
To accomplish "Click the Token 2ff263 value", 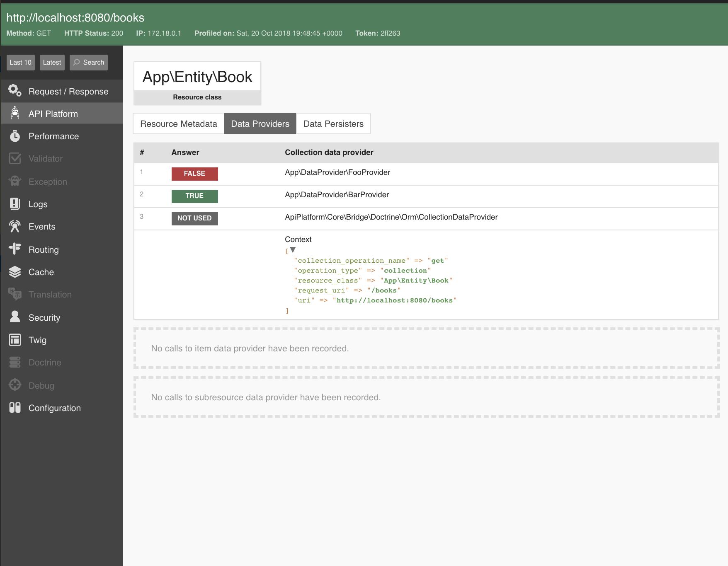I will point(390,33).
